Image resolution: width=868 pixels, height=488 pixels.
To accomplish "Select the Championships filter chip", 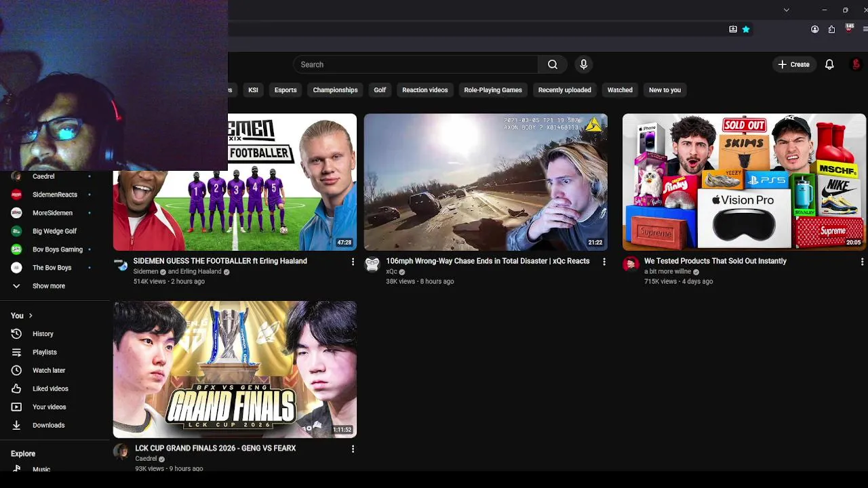I will 335,90.
